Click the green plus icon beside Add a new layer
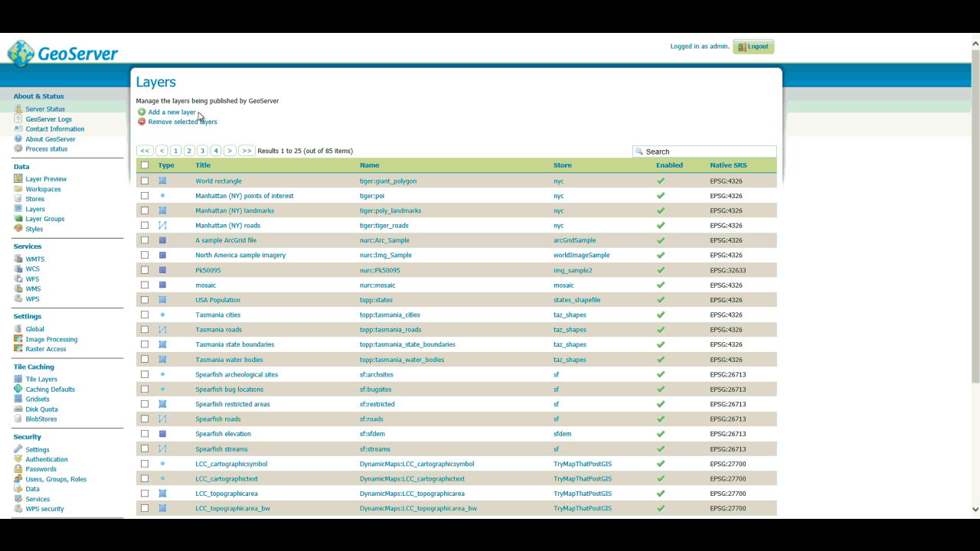Image resolution: width=980 pixels, height=551 pixels. [x=142, y=112]
